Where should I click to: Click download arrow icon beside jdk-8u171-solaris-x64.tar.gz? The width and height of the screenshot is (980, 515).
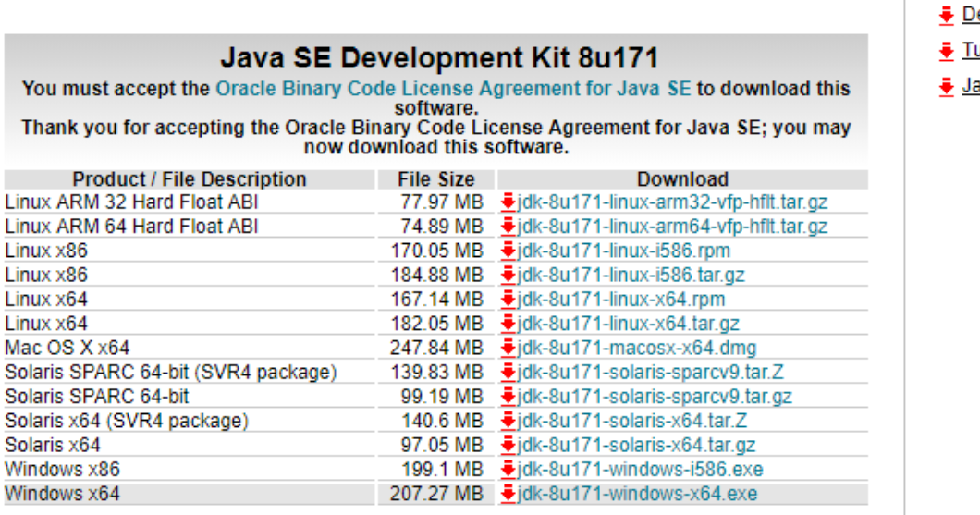pyautogui.click(x=508, y=445)
